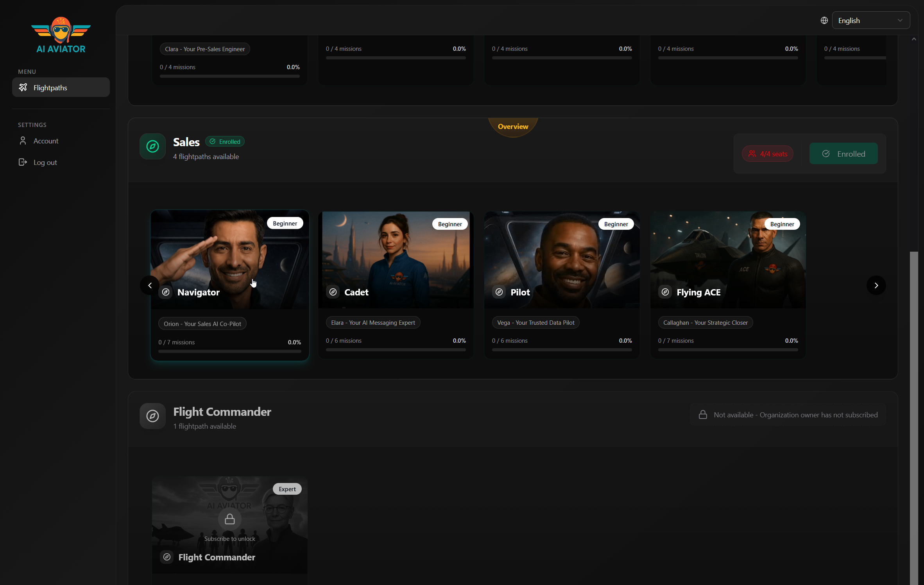Click Orion - Your Sales AI Co-Pilot tag
Screen dimensions: 924x585
(x=202, y=324)
